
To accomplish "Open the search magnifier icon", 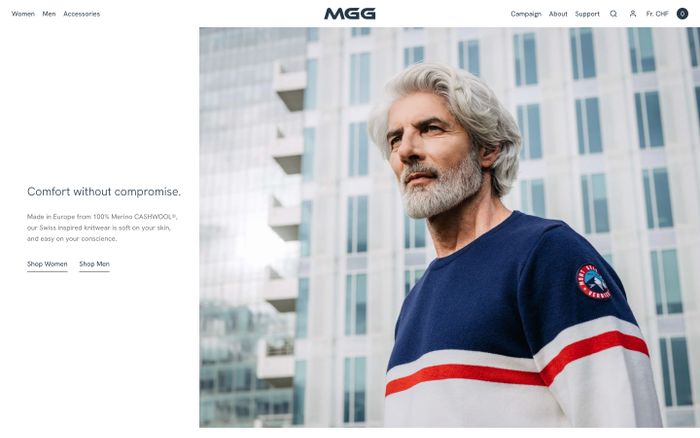I will 613,14.
